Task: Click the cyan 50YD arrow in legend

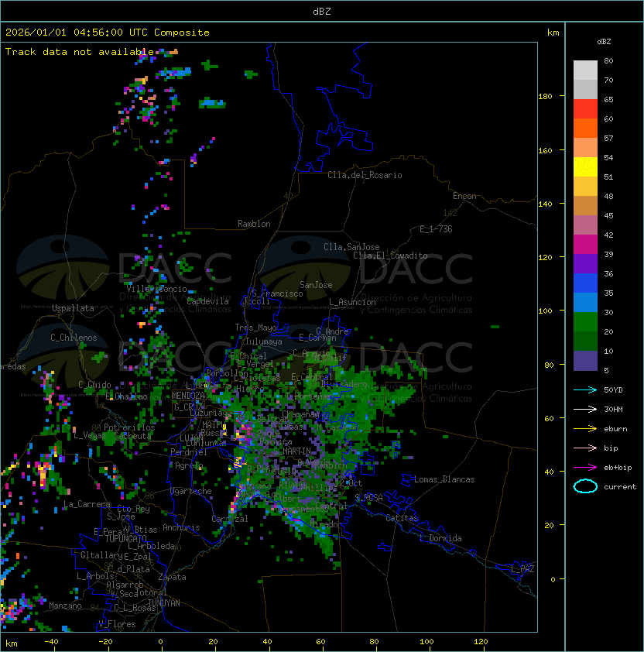Action: [x=585, y=389]
